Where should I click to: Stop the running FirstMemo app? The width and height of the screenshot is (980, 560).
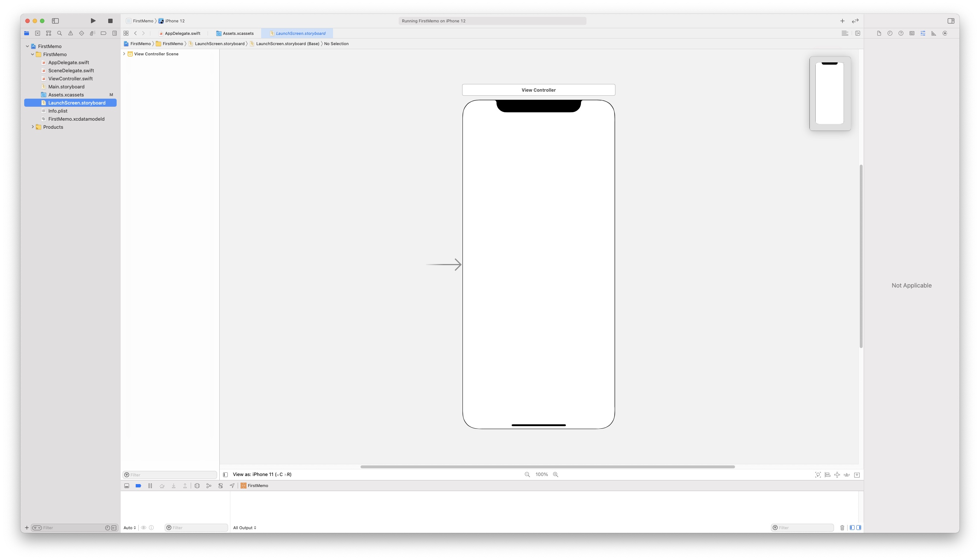point(110,21)
